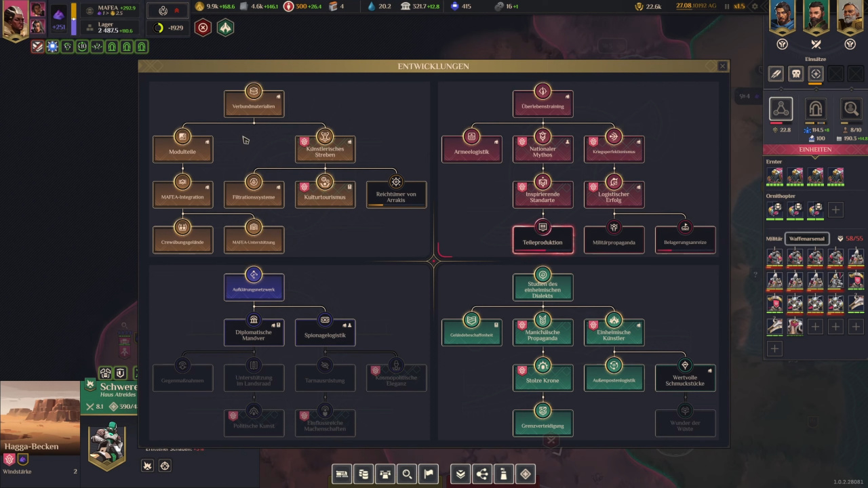The width and height of the screenshot is (868, 488).
Task: Click the MAFEA-Integration node
Action: tap(182, 195)
